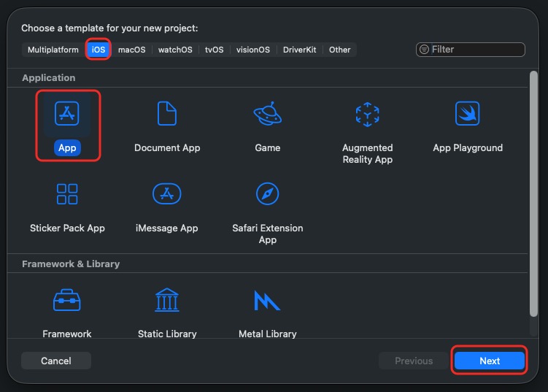Screen dimensions: 548x392
Task: Select the Metal Library icon
Action: coord(267,300)
